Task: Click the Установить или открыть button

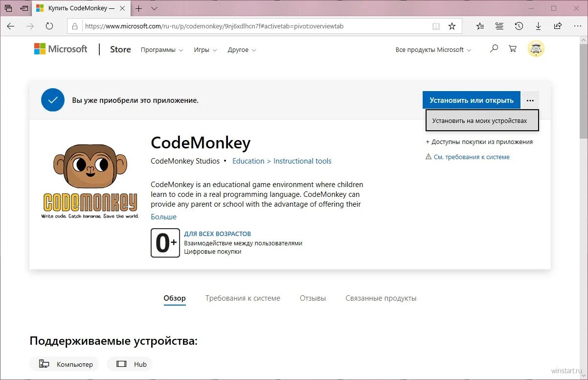Action: [x=471, y=100]
